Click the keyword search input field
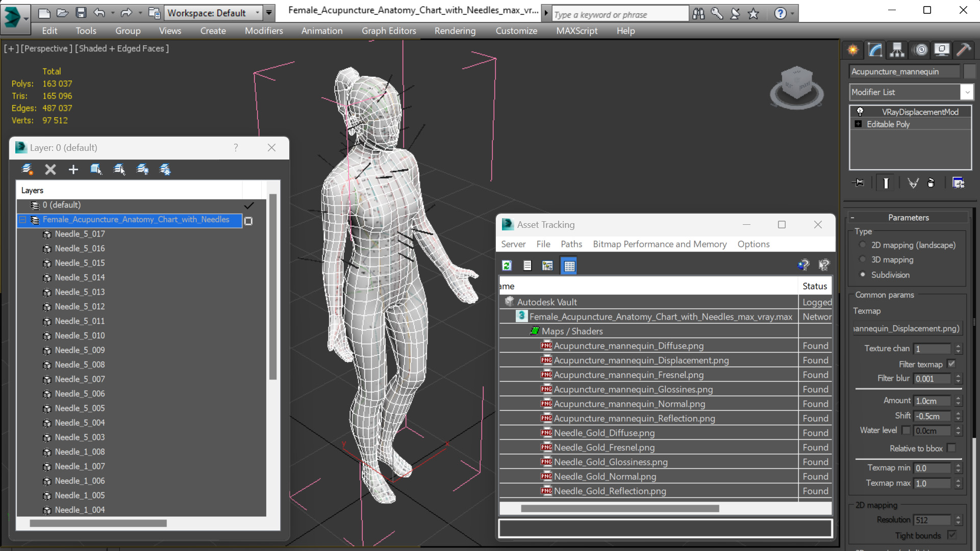 coord(620,14)
